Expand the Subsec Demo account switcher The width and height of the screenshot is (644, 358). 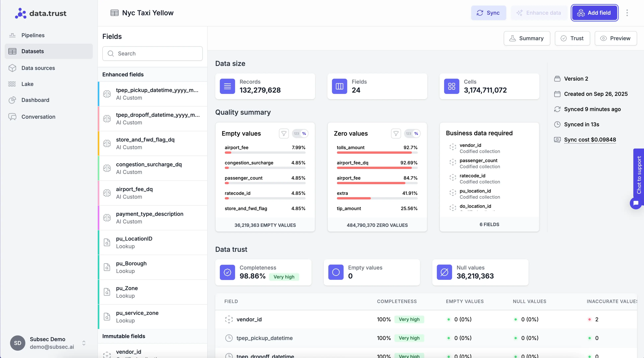point(84,343)
